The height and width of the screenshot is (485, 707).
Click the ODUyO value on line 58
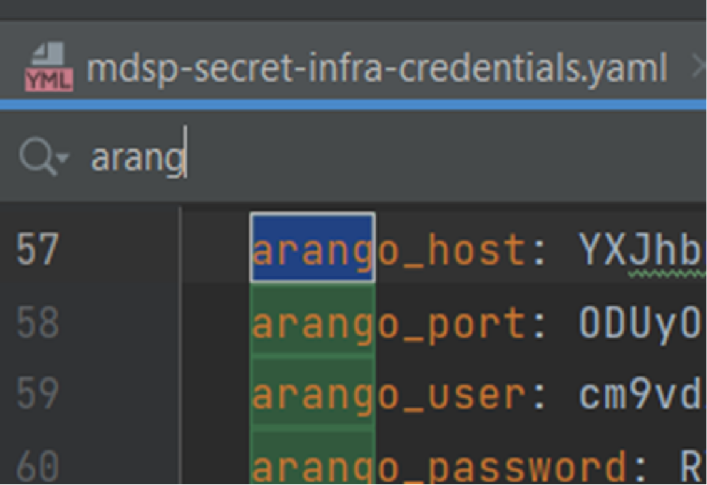point(642,324)
